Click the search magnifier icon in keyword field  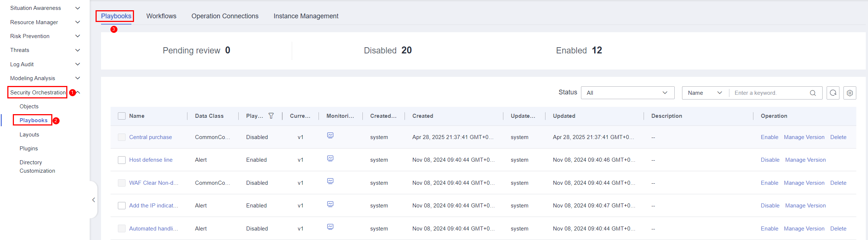pyautogui.click(x=813, y=93)
